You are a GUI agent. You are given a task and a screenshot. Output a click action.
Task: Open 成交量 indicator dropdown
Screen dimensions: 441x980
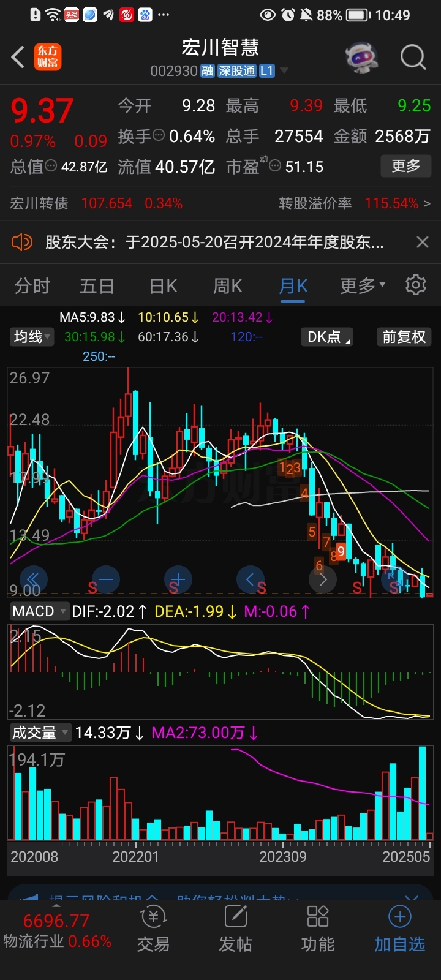[x=40, y=733]
